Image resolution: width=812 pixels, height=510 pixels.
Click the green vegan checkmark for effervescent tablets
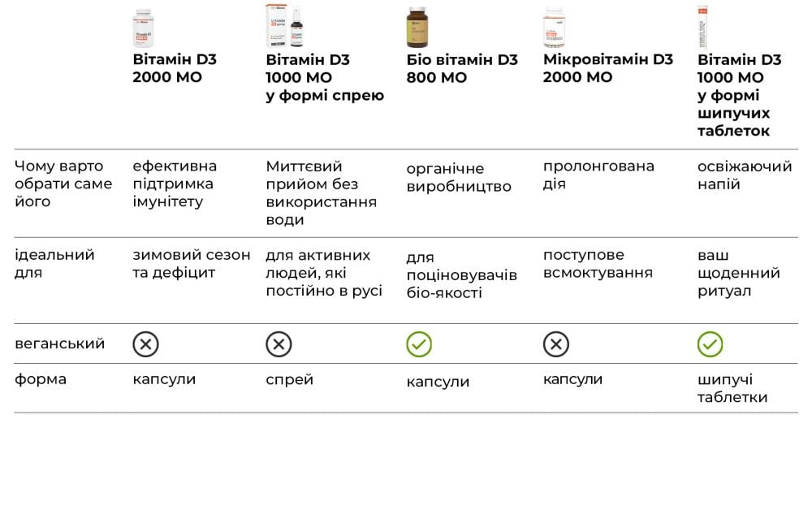point(710,344)
